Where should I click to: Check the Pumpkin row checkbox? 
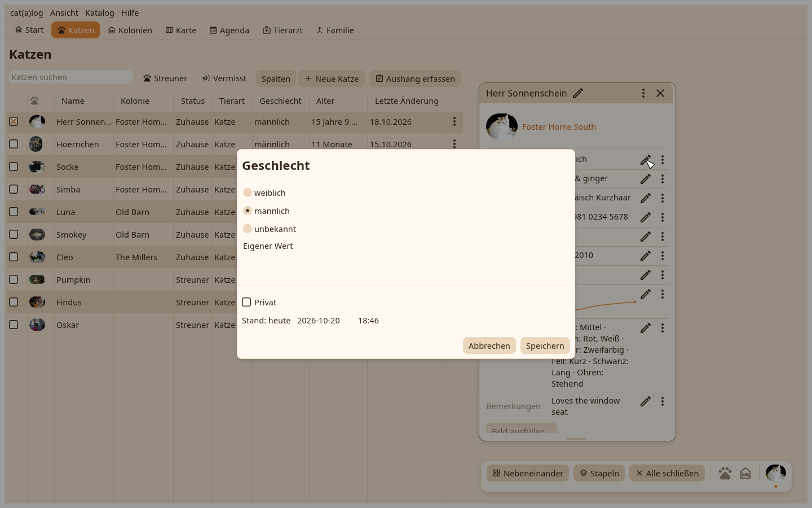point(14,279)
